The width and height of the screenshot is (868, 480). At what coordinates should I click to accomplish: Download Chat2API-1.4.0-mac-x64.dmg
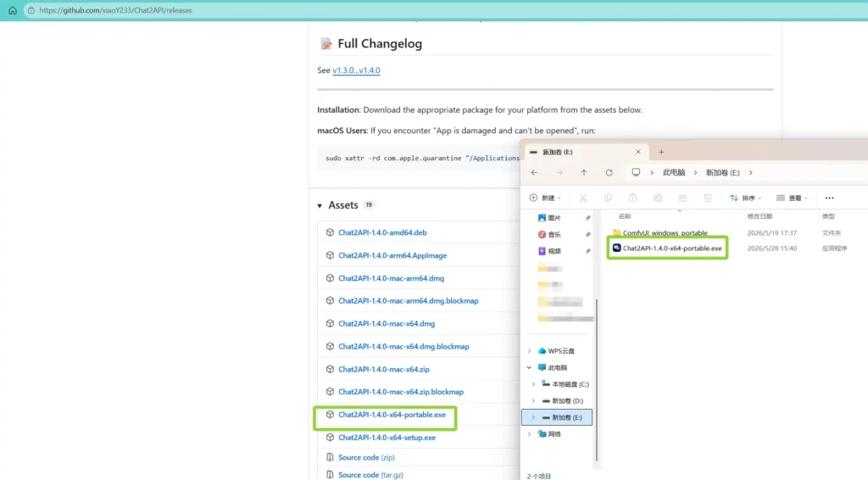pyautogui.click(x=387, y=323)
